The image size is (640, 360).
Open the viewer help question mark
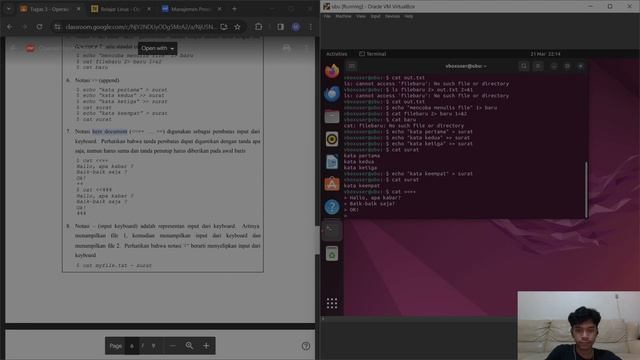[306, 346]
